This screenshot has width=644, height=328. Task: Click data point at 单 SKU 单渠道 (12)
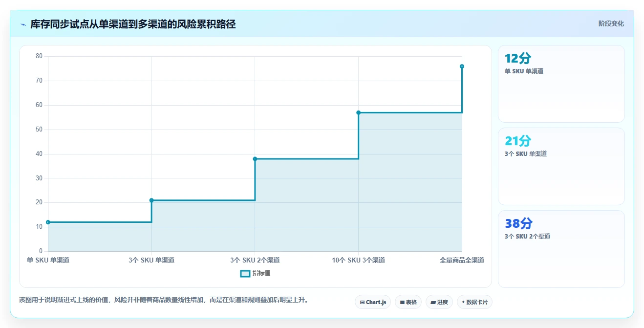coord(48,222)
